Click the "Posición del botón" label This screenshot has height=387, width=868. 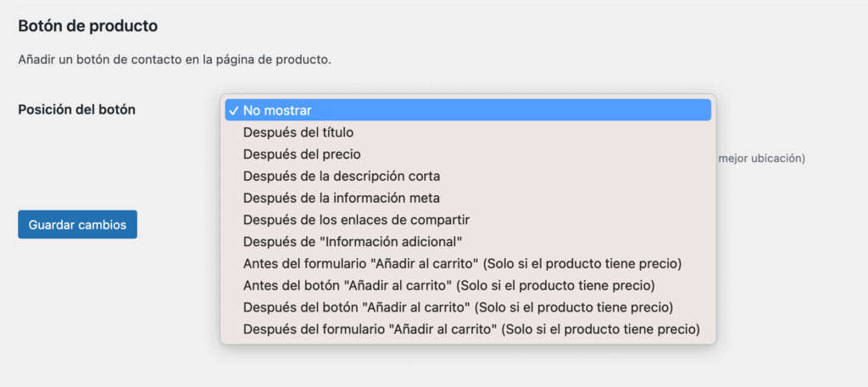tap(77, 109)
